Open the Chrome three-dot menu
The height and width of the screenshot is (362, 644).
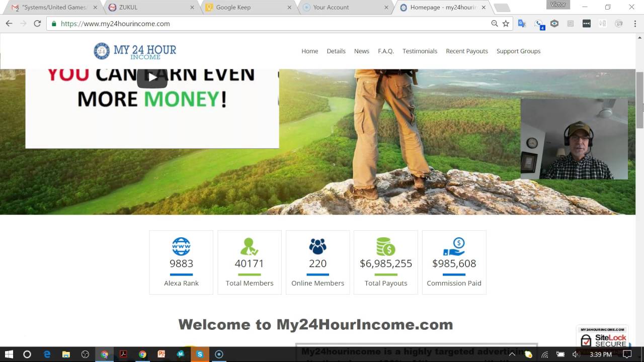coord(635,24)
